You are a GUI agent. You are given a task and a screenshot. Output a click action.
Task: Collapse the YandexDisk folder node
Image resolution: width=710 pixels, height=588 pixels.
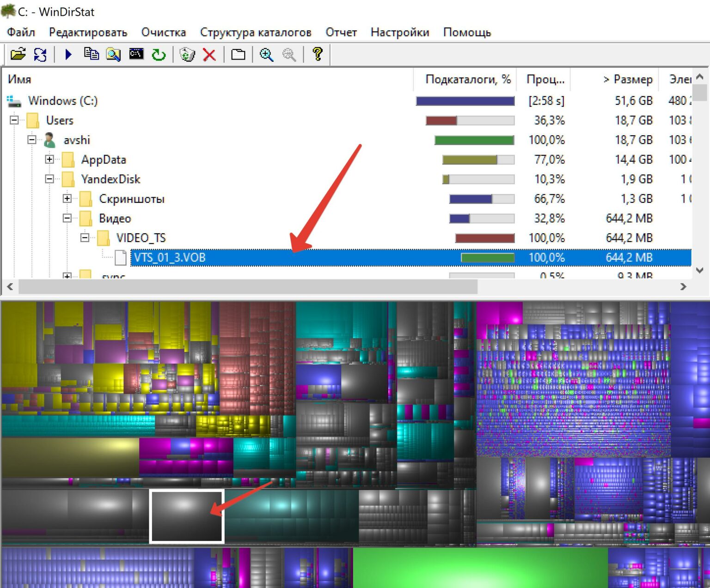(x=49, y=179)
